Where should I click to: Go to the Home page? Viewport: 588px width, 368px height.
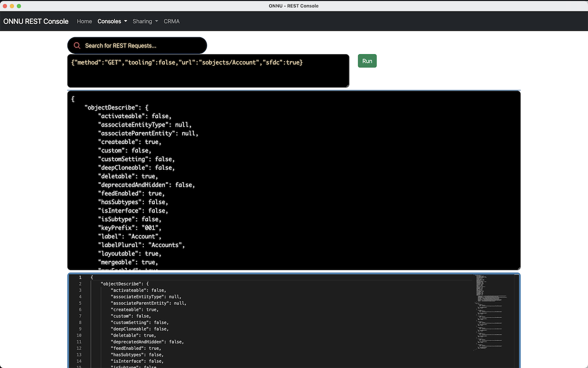point(84,21)
